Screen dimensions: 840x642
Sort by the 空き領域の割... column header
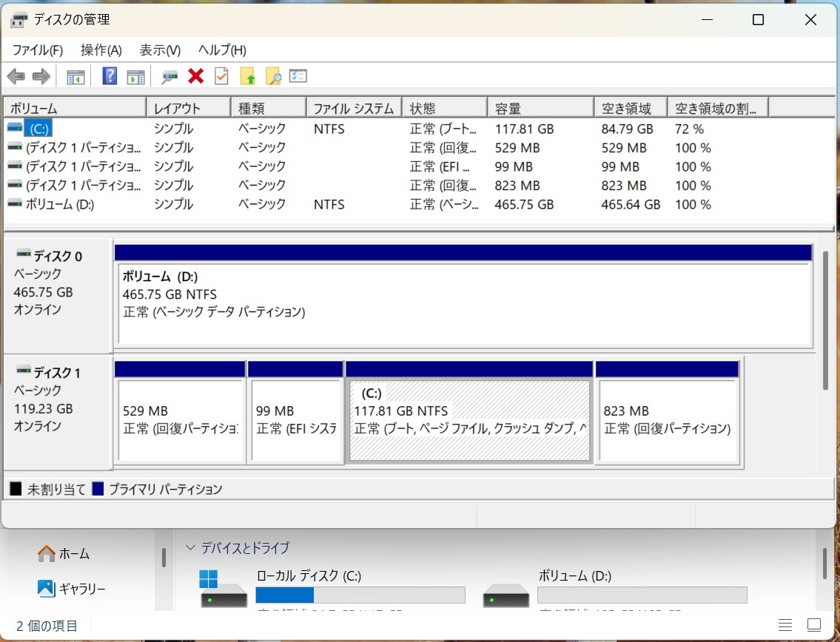tap(718, 108)
